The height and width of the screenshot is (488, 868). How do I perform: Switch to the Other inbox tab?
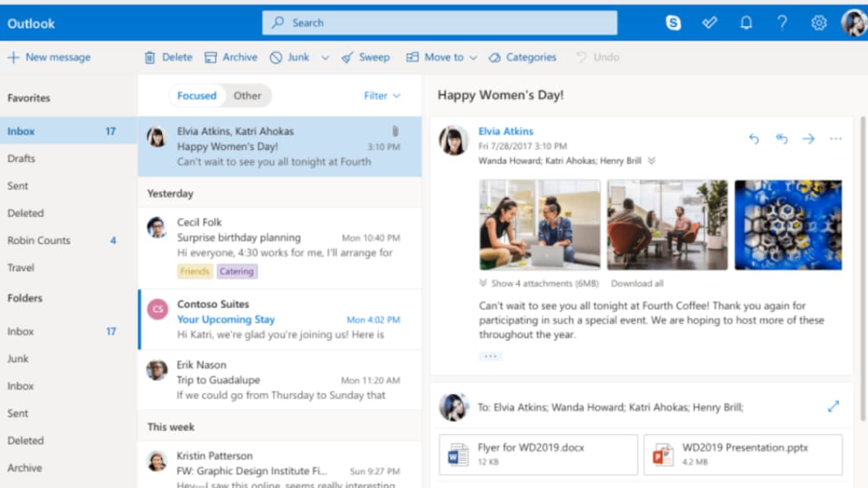(x=247, y=95)
